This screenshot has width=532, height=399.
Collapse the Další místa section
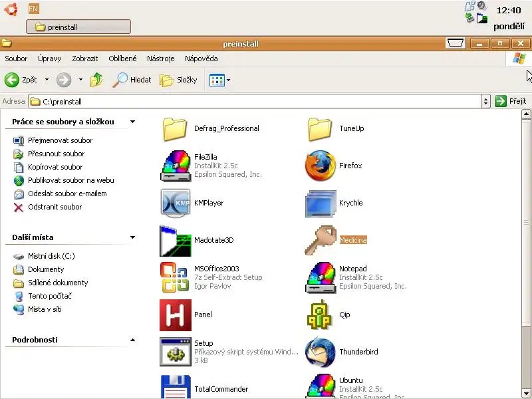coord(132,237)
